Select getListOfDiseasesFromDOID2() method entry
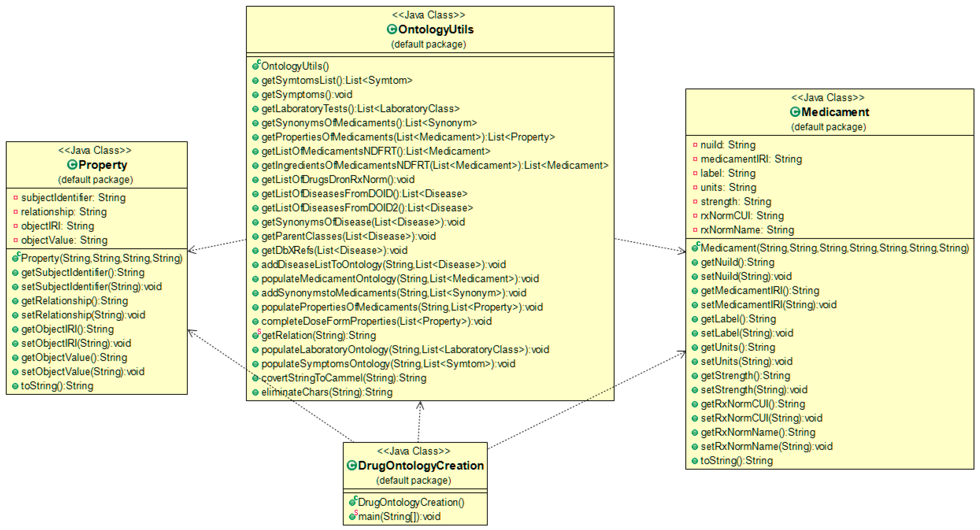Image resolution: width=980 pixels, height=530 pixels. pos(367,208)
